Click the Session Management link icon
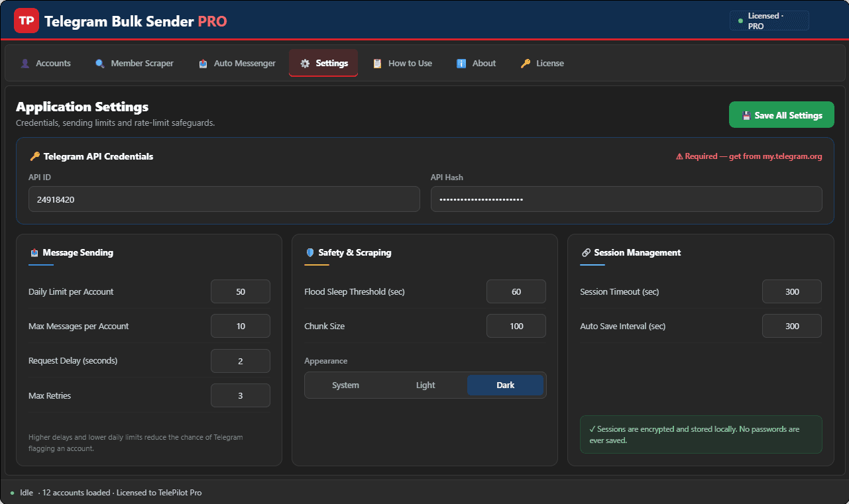Viewport: 849px width, 504px height. [x=585, y=253]
